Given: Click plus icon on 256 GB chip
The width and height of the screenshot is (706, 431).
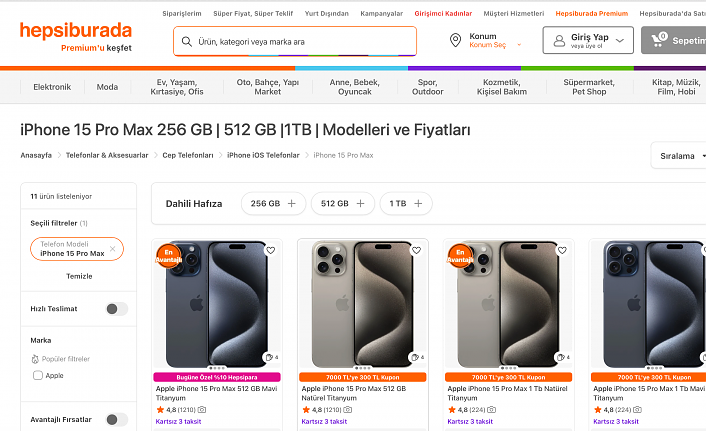Looking at the screenshot, I should [x=292, y=203].
